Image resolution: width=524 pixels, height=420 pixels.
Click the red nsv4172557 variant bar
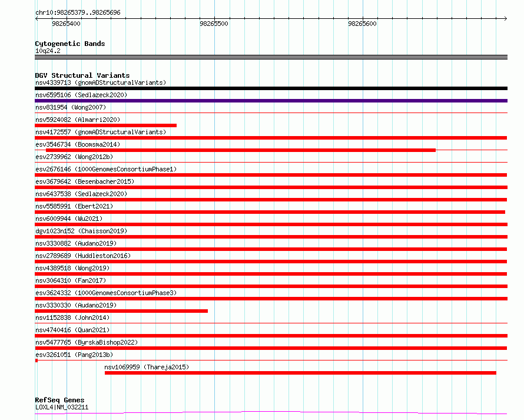(271, 138)
